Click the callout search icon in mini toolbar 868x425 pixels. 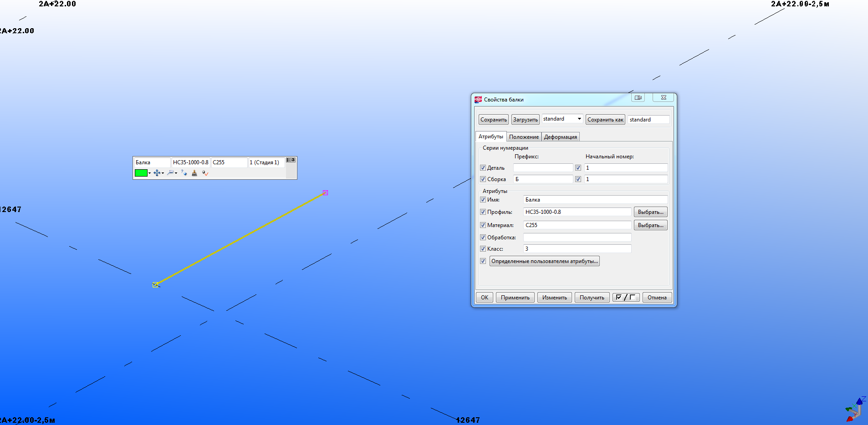(x=170, y=173)
